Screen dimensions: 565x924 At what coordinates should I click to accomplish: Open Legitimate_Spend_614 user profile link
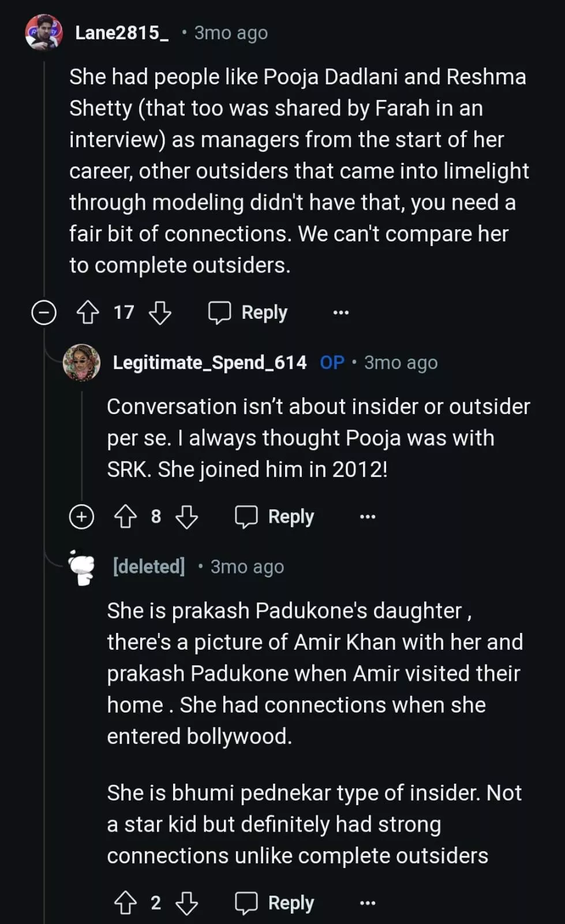click(209, 363)
